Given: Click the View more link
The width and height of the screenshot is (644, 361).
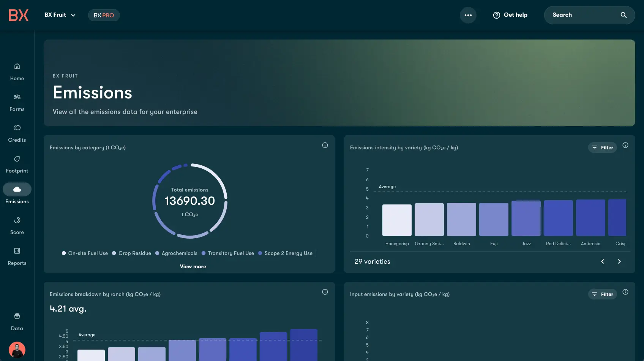Looking at the screenshot, I should [193, 267].
